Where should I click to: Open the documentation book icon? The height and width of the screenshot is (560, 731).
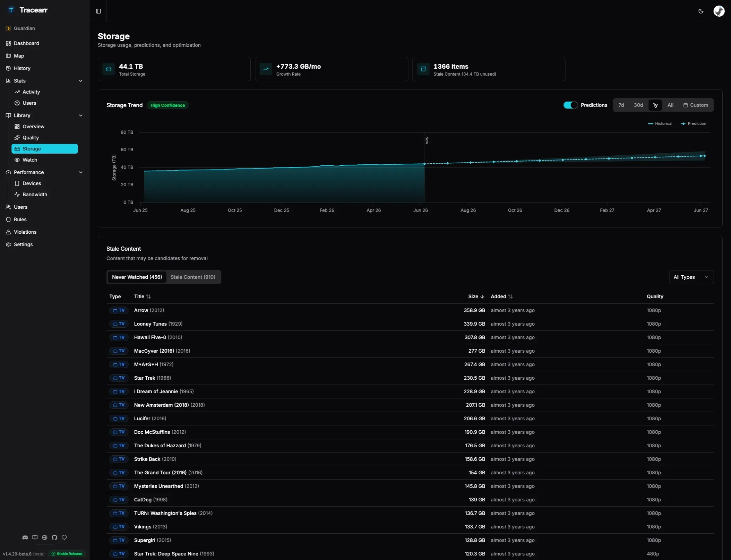[35, 537]
